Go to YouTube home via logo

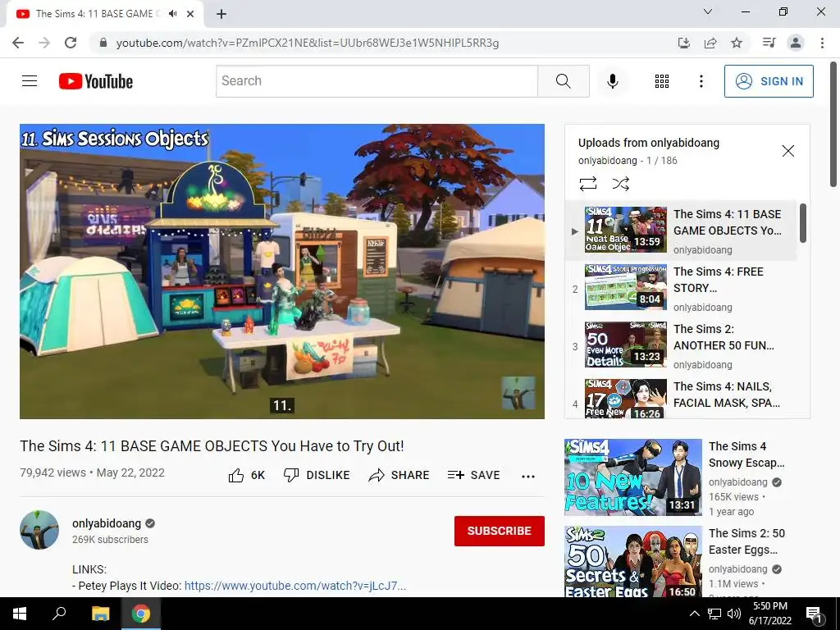(x=96, y=81)
